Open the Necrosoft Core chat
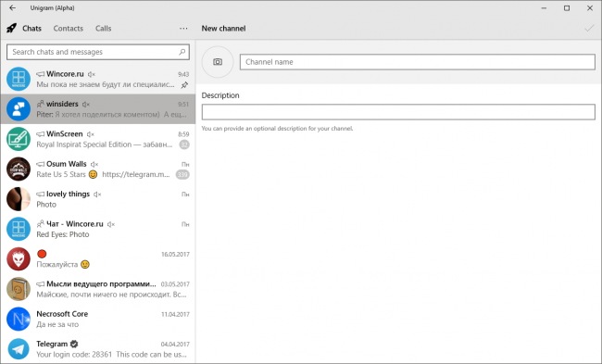The height and width of the screenshot is (364, 602). (98, 319)
